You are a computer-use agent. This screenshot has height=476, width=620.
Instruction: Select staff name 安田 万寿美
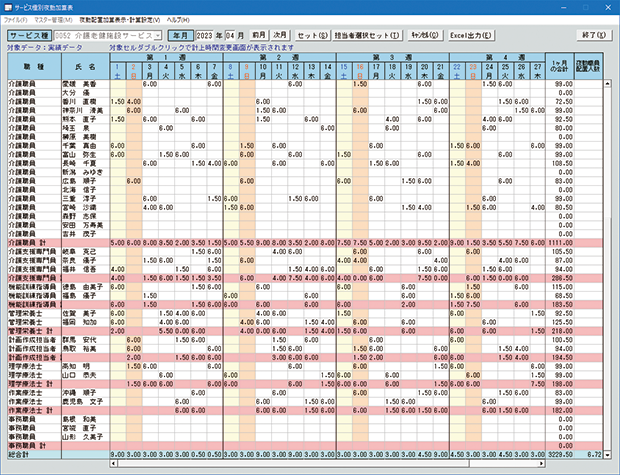coord(85,225)
